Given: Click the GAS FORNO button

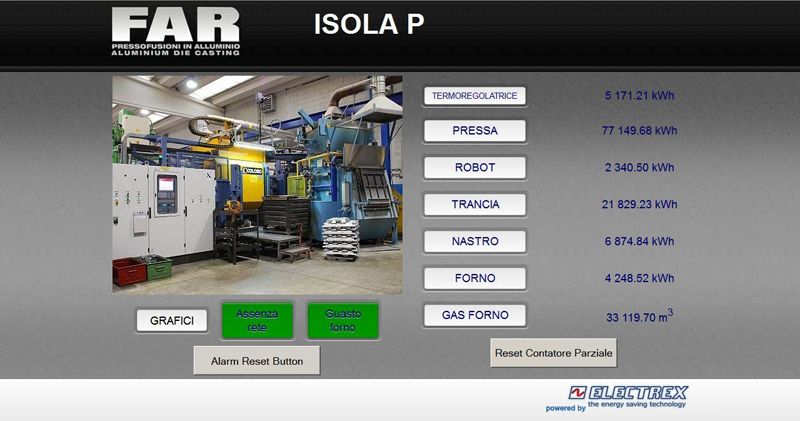Looking at the screenshot, I should coord(475,315).
